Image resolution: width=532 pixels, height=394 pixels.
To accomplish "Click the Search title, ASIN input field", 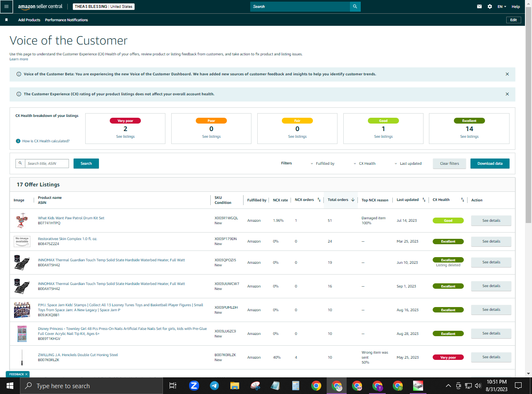I will (47, 164).
